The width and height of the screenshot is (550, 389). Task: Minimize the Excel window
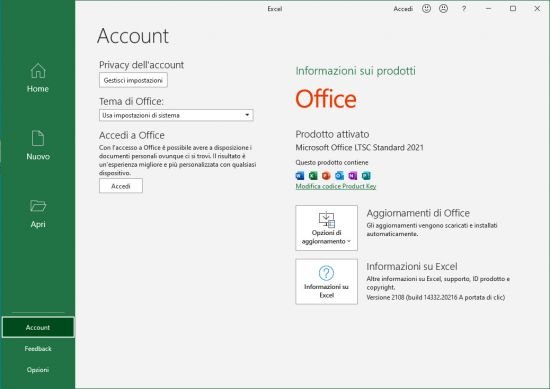tap(488, 8)
